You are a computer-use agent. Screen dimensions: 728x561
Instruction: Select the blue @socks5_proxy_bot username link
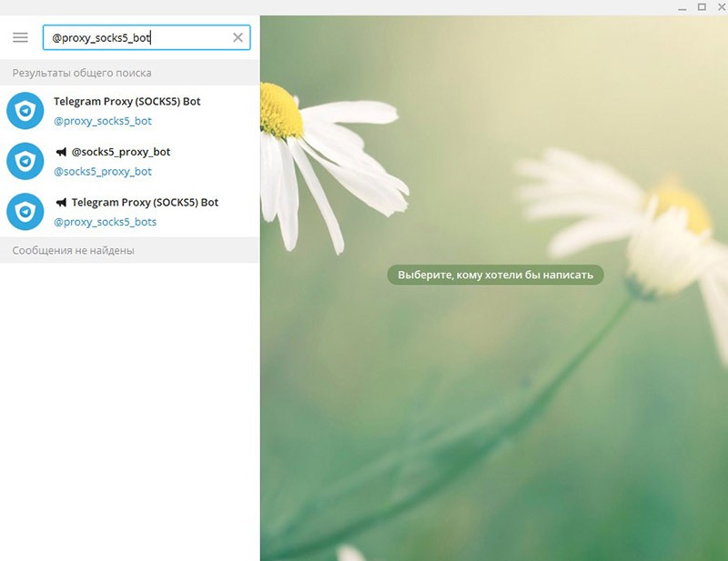coord(102,172)
